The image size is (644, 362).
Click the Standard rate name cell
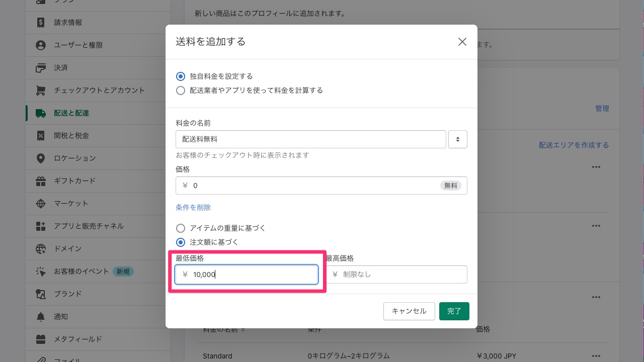click(x=217, y=356)
